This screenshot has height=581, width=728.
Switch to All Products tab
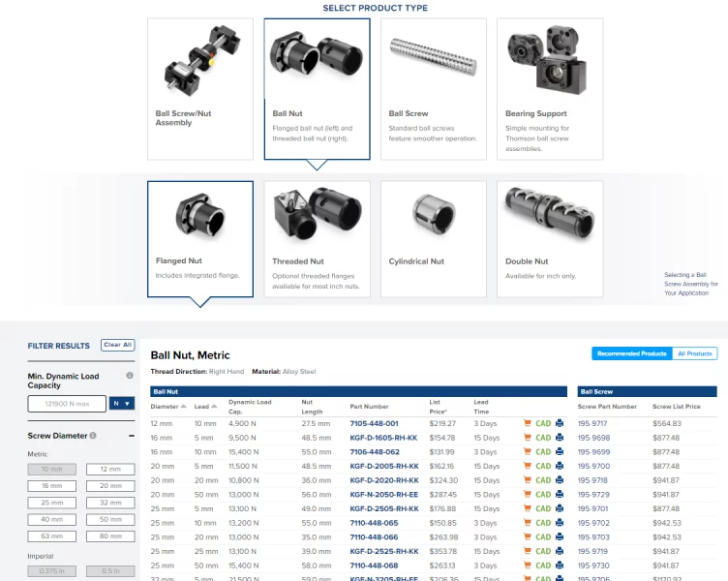pyautogui.click(x=695, y=353)
